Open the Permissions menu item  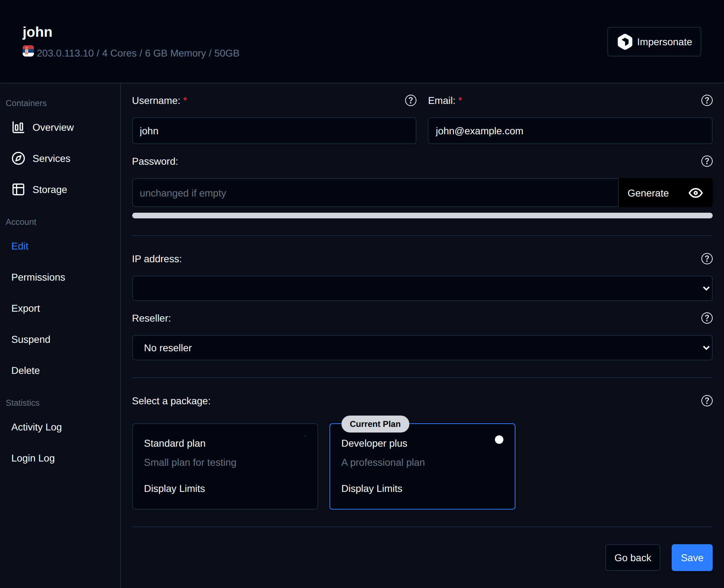point(38,277)
